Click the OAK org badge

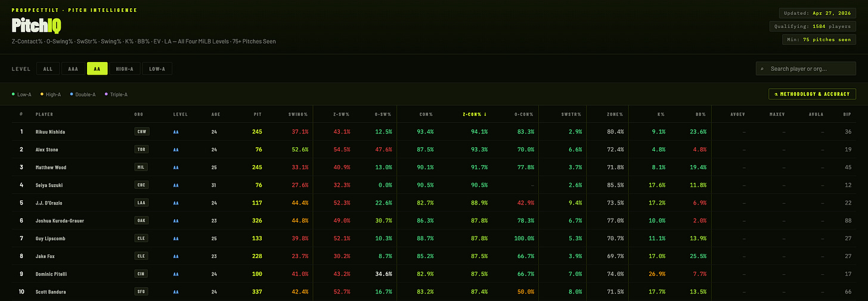tap(141, 221)
